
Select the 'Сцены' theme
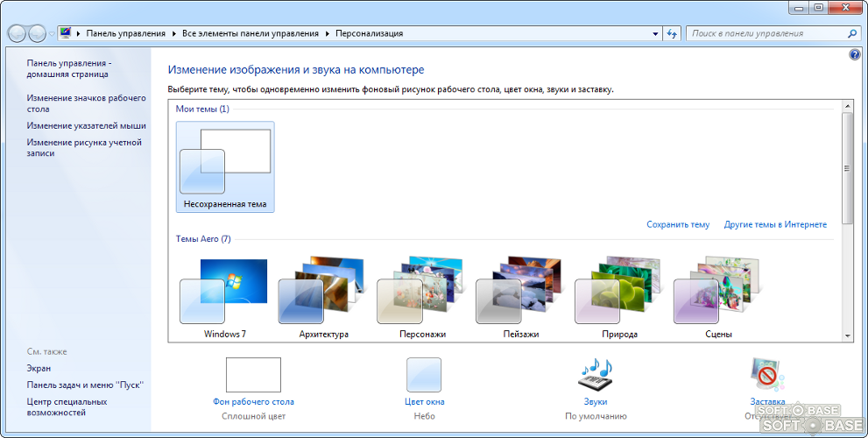pos(718,297)
